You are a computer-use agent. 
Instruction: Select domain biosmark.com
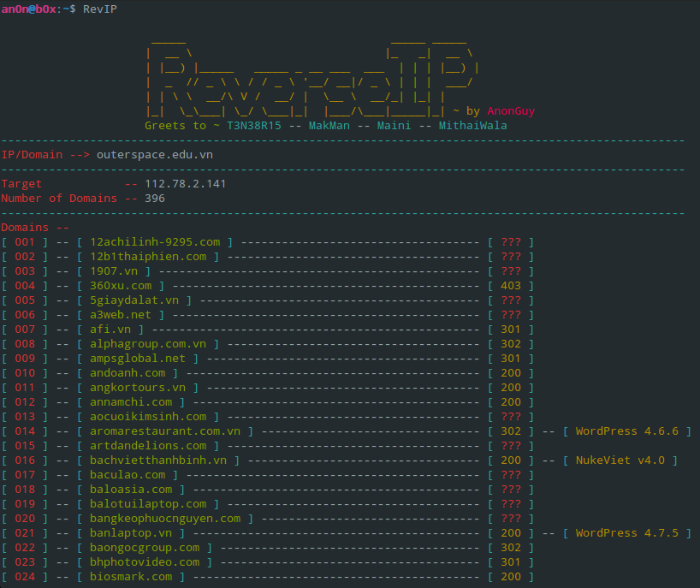[131, 577]
